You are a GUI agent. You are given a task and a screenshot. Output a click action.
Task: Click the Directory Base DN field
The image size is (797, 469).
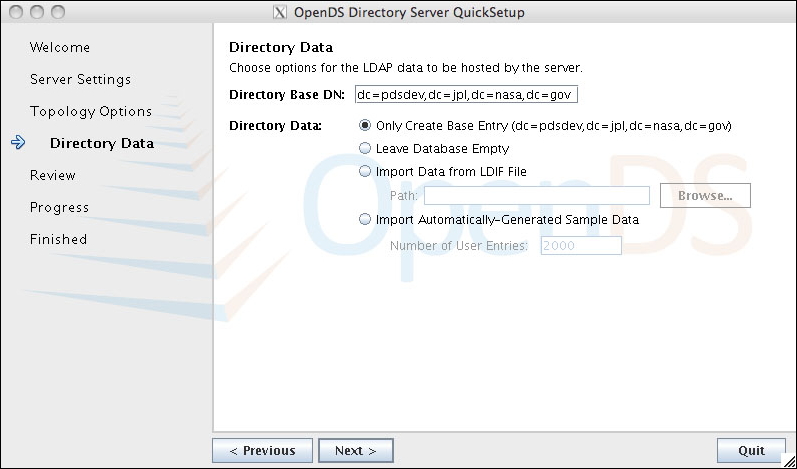[x=466, y=95]
